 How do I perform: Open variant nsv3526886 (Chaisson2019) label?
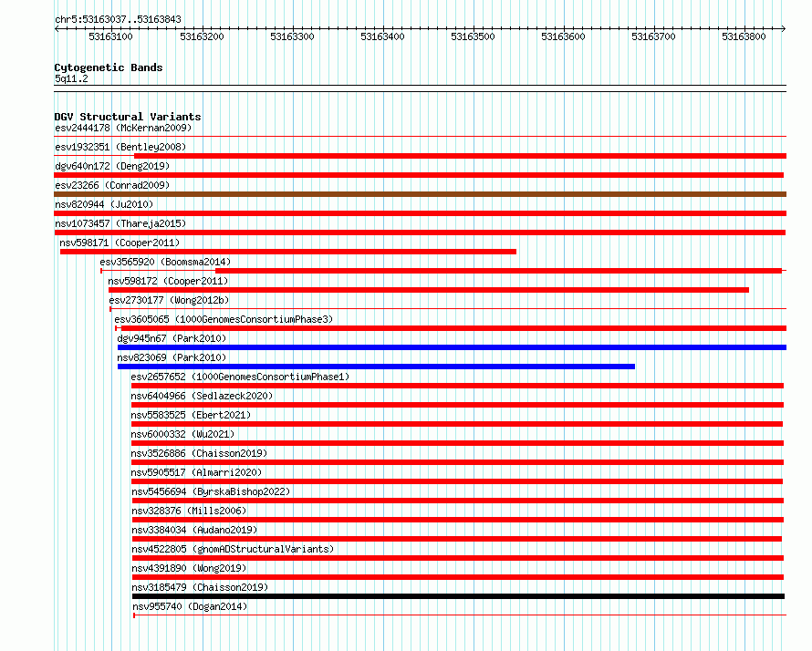coord(200,453)
